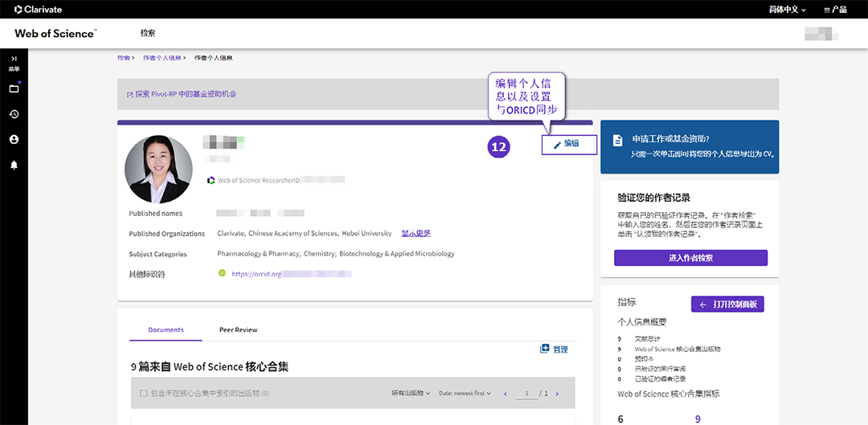The height and width of the screenshot is (425, 868).
Task: Expand the sidebar 菜单 arrow icon
Action: click(x=14, y=58)
